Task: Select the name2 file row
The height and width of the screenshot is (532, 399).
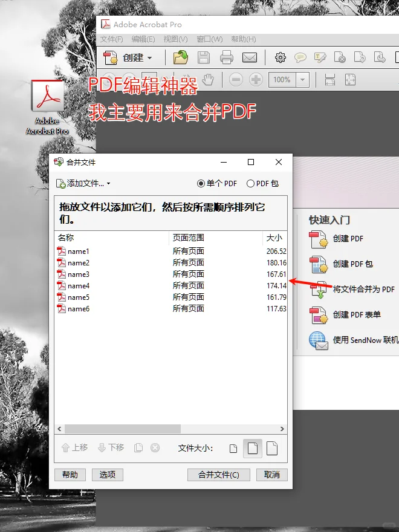Action: point(170,263)
